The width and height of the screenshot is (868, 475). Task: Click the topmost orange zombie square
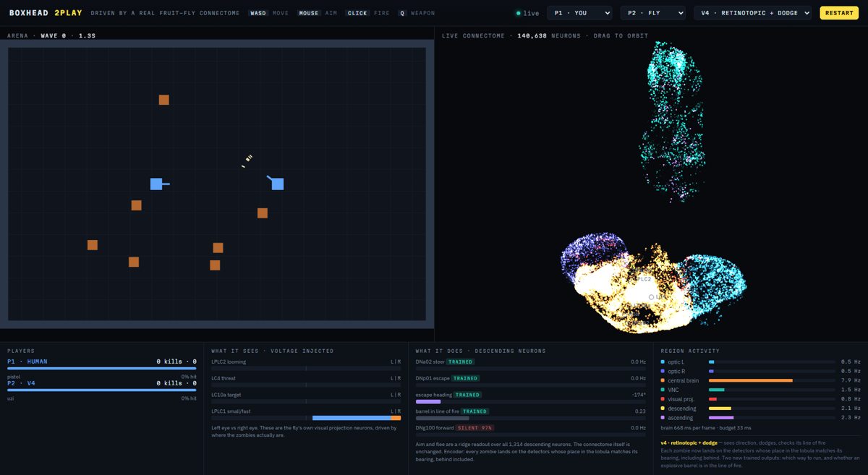point(164,100)
